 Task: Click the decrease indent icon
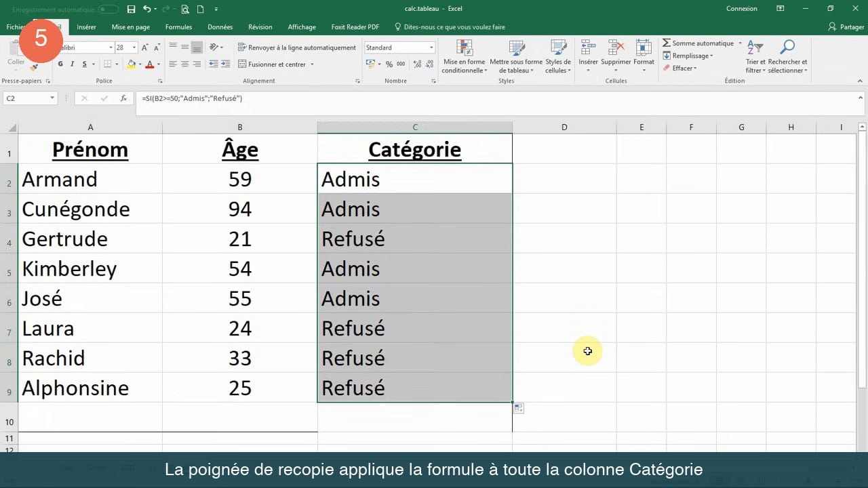point(214,64)
